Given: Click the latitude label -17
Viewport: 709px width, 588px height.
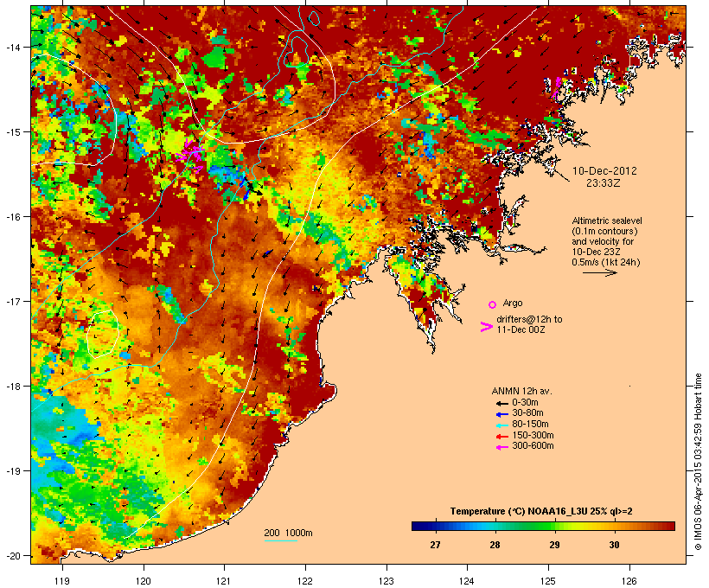Looking at the screenshot, I should tap(13, 301).
